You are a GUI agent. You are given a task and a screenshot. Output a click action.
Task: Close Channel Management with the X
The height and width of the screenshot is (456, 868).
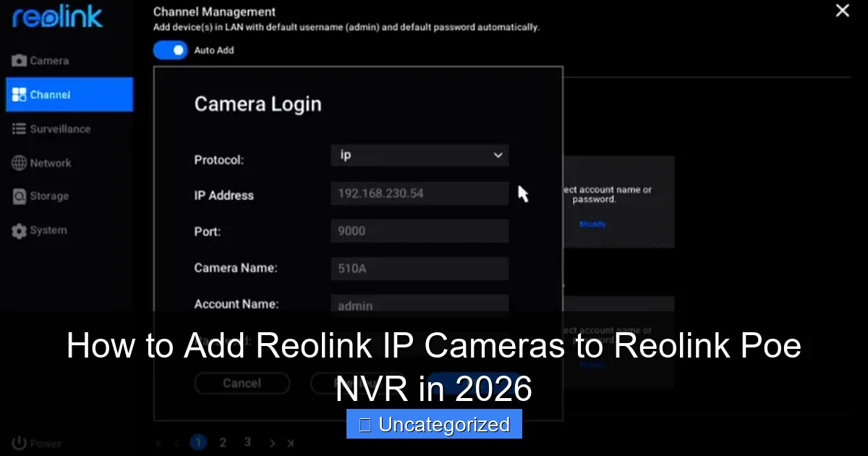click(841, 11)
